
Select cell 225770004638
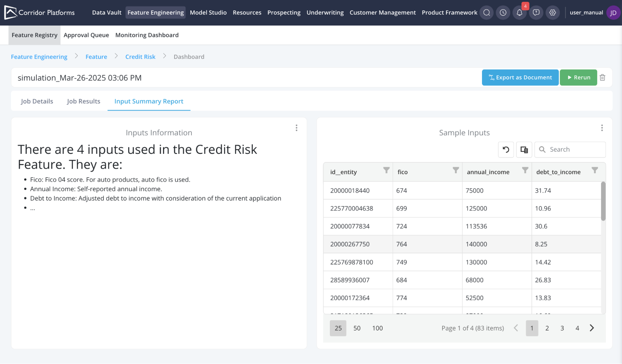tap(358, 208)
